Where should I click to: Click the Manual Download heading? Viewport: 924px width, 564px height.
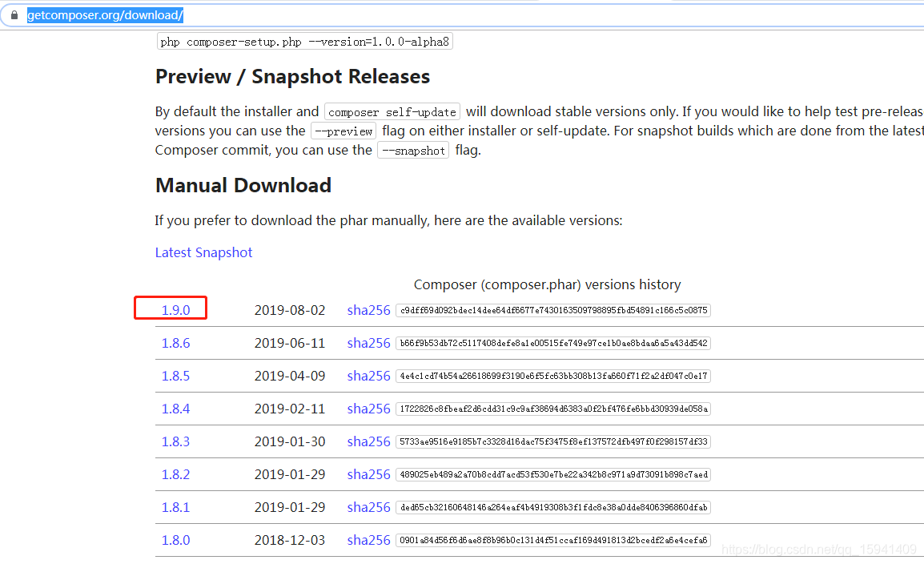243,186
